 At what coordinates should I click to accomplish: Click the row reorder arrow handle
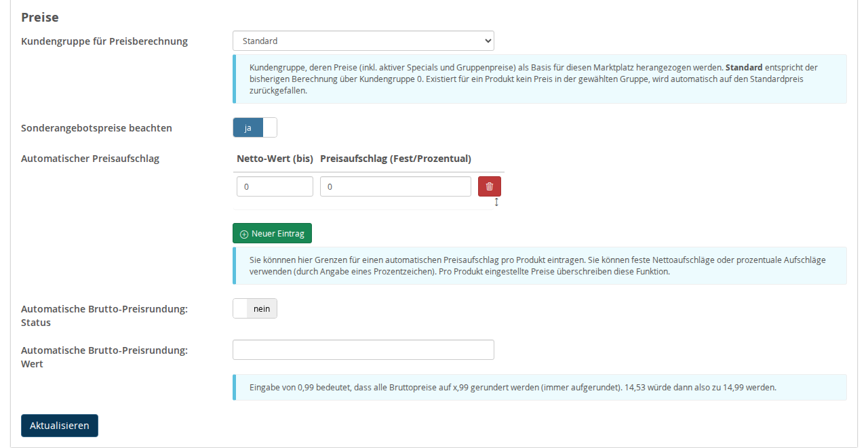pyautogui.click(x=496, y=202)
